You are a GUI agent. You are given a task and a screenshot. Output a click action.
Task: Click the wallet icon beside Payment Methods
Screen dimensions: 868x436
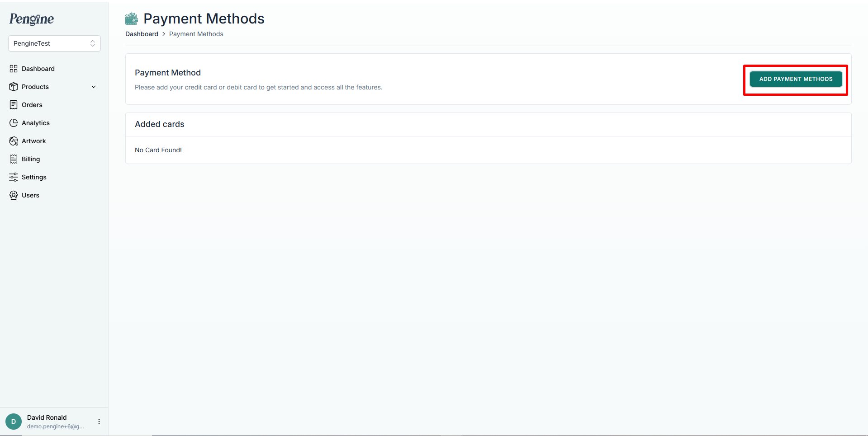(131, 19)
